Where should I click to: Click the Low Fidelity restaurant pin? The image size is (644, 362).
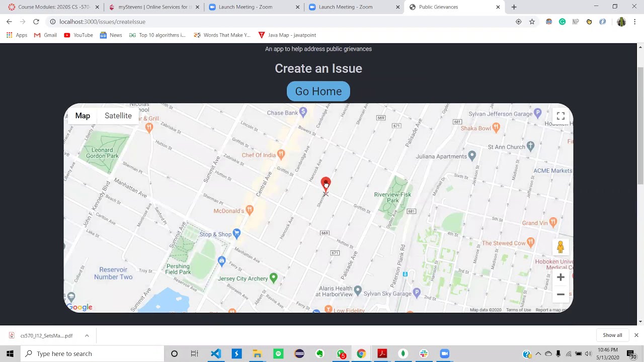tap(328, 309)
